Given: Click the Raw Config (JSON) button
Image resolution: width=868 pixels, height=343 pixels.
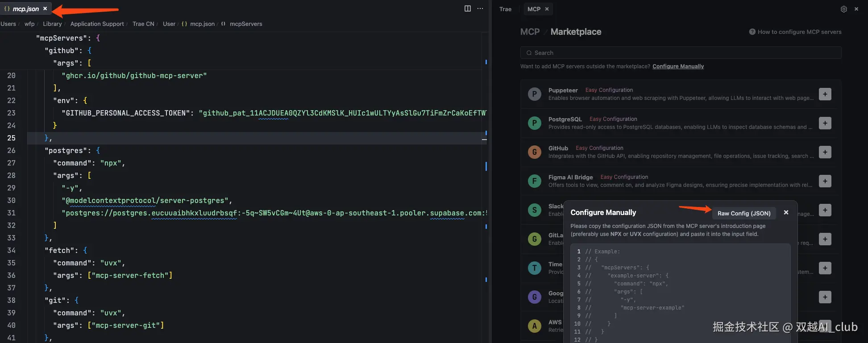Looking at the screenshot, I should pyautogui.click(x=744, y=213).
